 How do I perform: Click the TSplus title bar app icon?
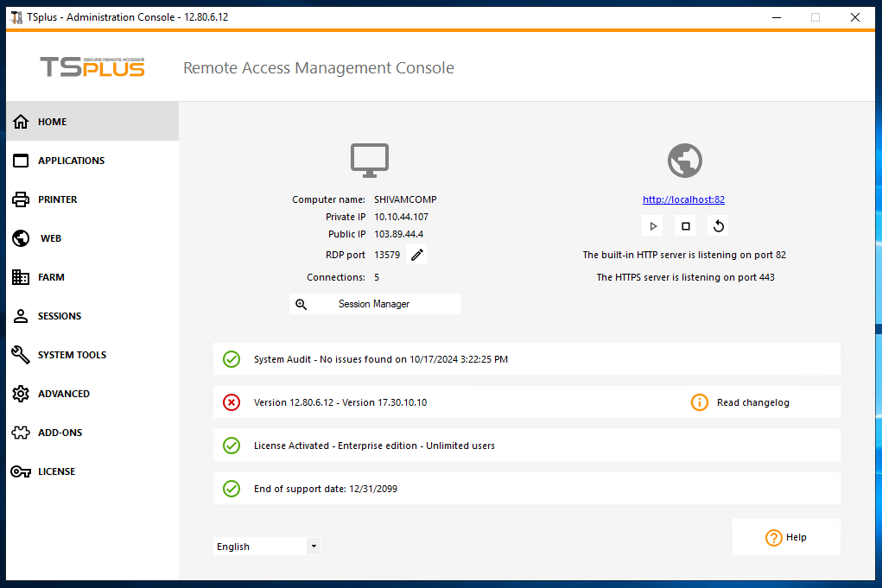tap(17, 17)
